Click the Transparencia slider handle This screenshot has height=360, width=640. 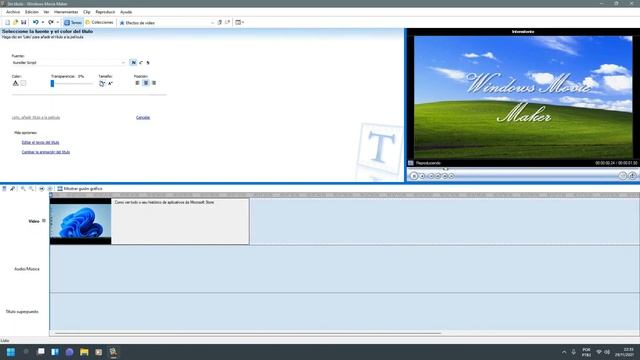[52, 83]
